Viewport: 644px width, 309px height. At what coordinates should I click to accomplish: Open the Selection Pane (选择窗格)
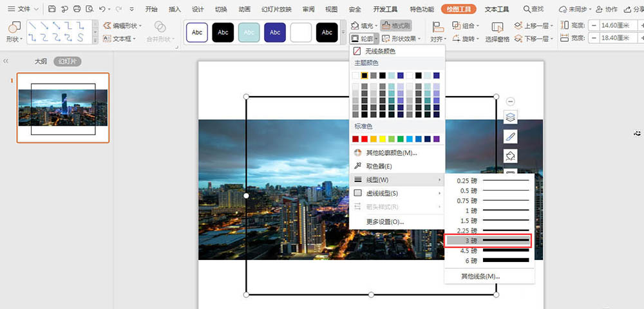pos(497,32)
